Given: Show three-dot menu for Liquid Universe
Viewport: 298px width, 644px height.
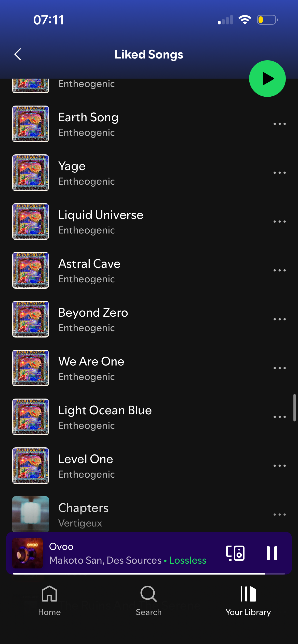Looking at the screenshot, I should click(x=279, y=222).
